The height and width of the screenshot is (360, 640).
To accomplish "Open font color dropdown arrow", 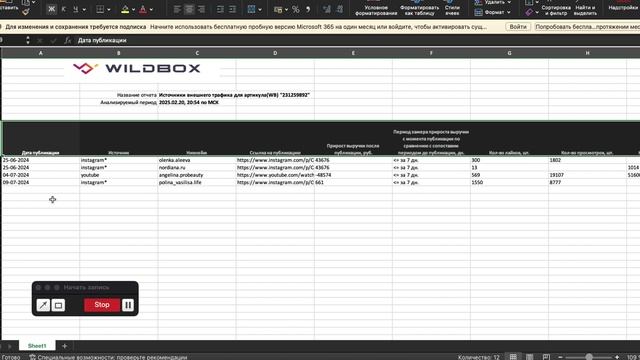I will coord(151,9).
